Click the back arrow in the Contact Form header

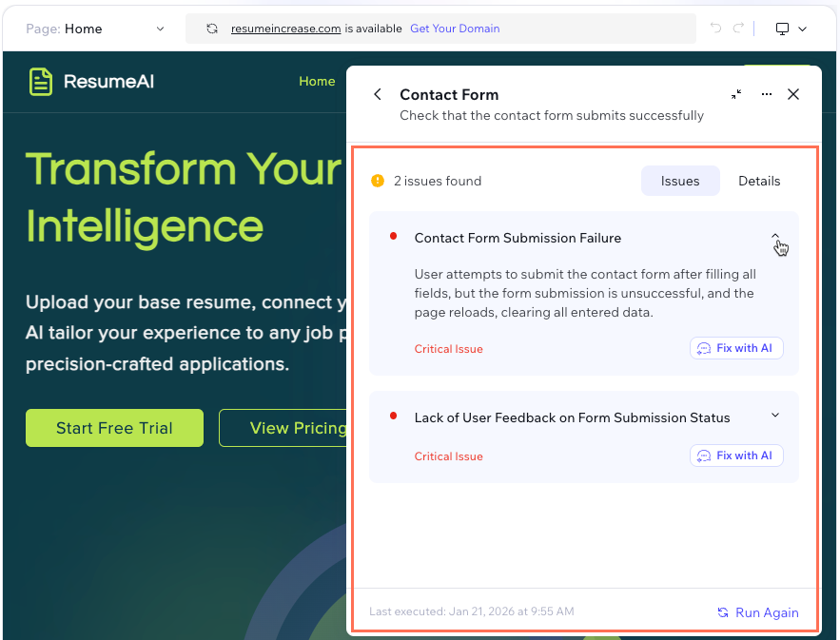pos(377,94)
